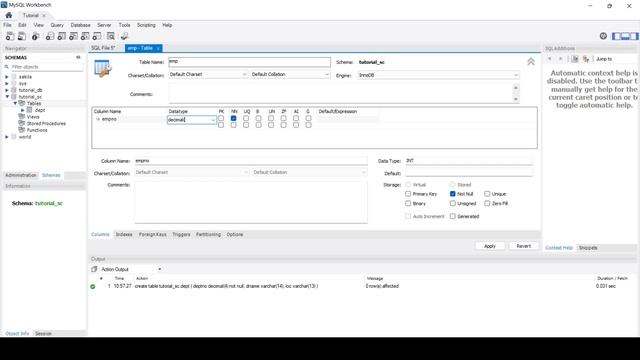This screenshot has width=640, height=360.
Task: Check AI box for empno row
Action: pos(296,118)
